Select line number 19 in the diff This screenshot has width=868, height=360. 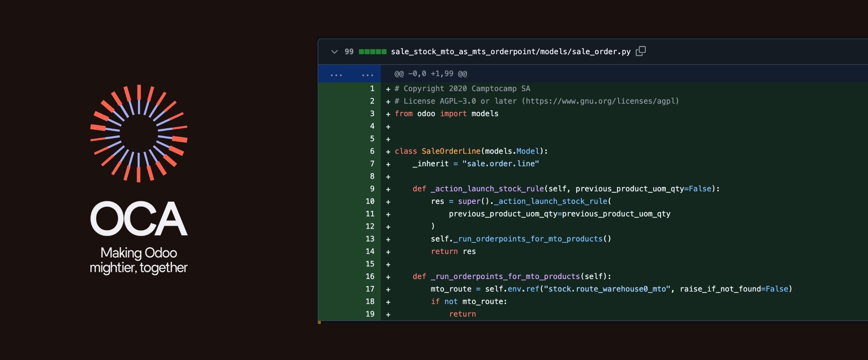pos(370,314)
